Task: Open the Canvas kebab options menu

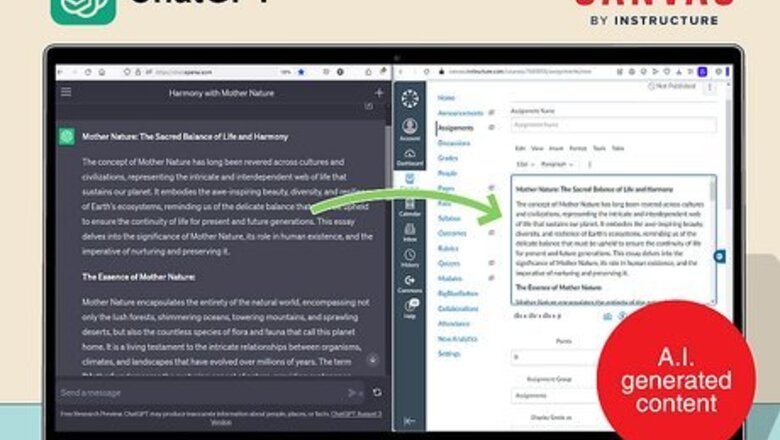Action: 710,87
